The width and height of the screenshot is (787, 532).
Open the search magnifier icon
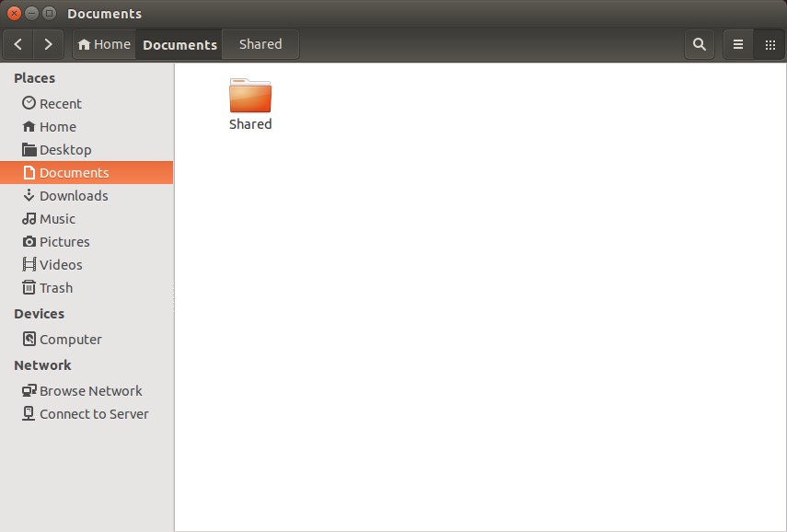[x=700, y=44]
